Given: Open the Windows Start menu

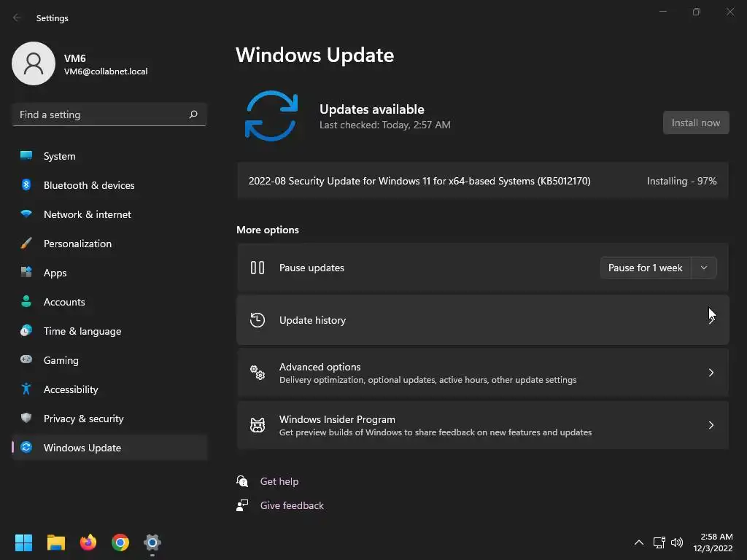Looking at the screenshot, I should pos(23,542).
